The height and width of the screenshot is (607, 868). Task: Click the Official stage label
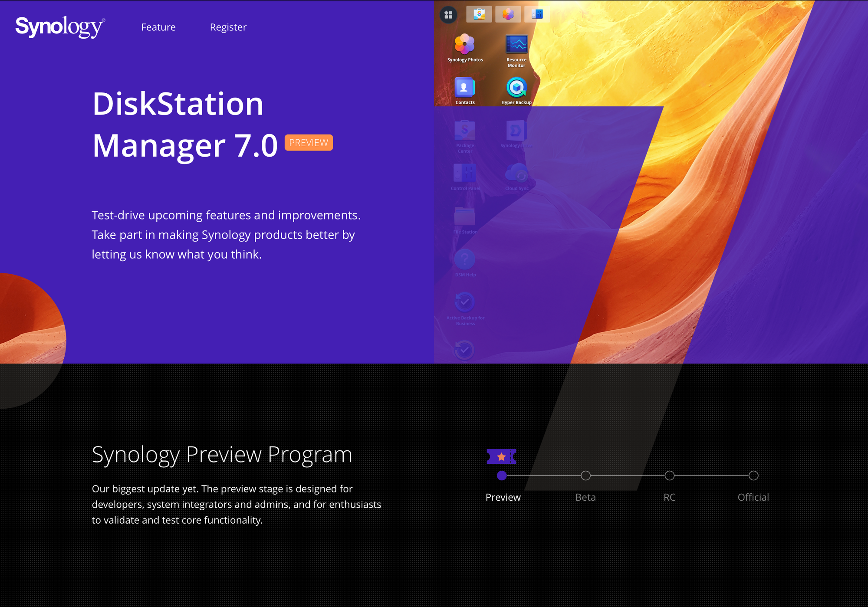click(753, 497)
